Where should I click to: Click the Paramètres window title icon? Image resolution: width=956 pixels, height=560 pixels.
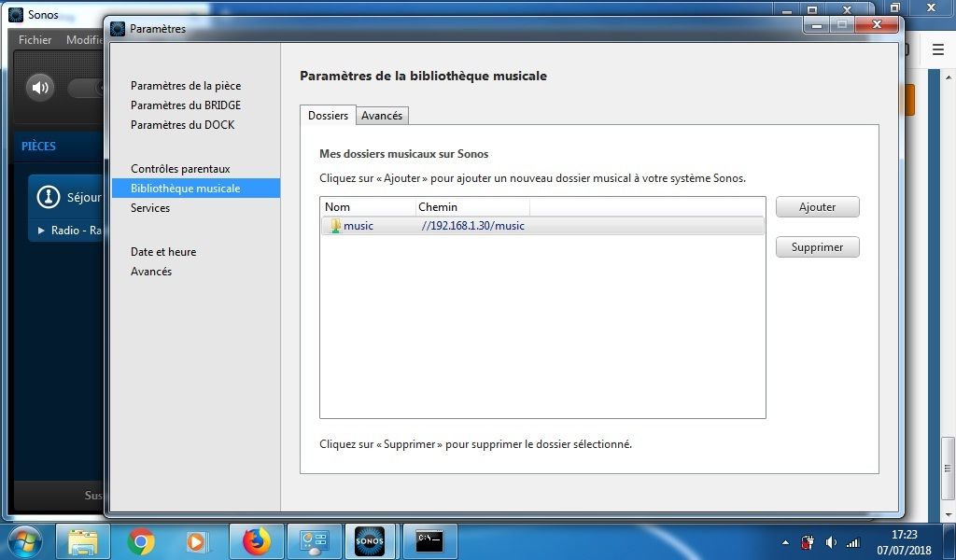pos(118,29)
